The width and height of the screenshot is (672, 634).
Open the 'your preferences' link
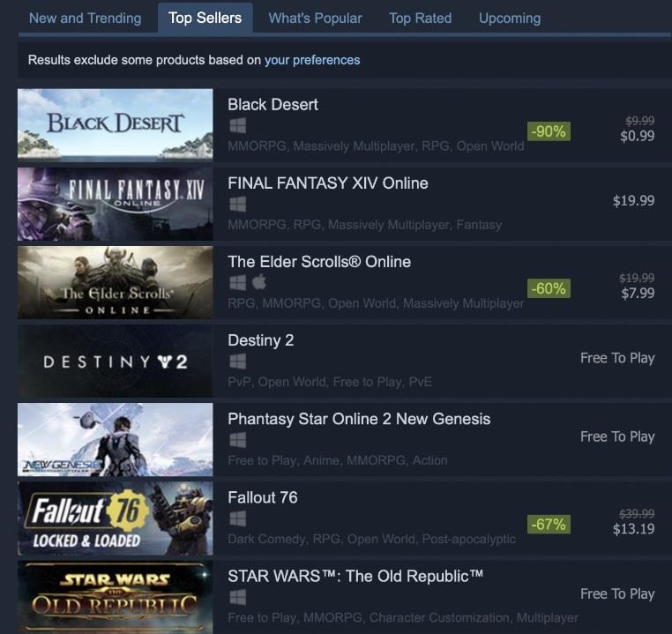[312, 60]
